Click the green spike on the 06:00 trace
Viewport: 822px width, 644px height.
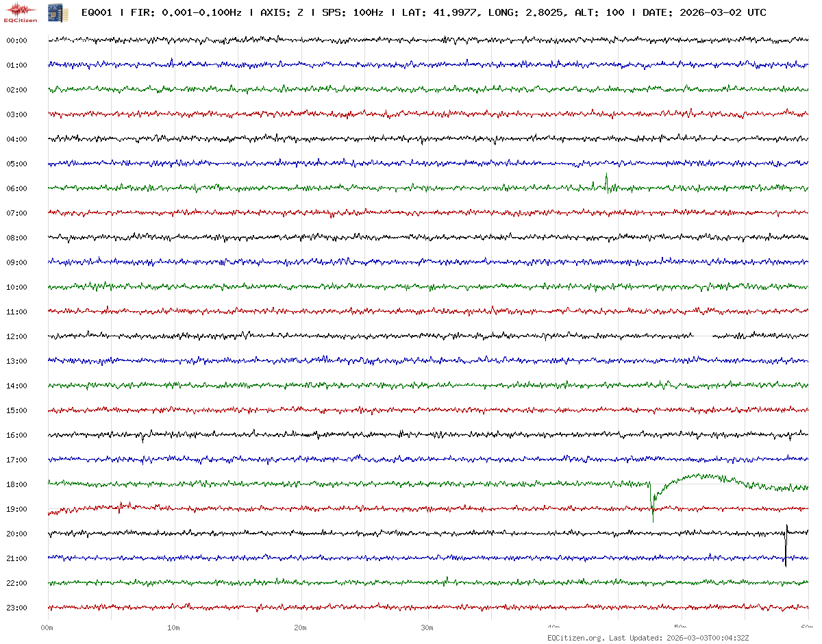coord(606,180)
